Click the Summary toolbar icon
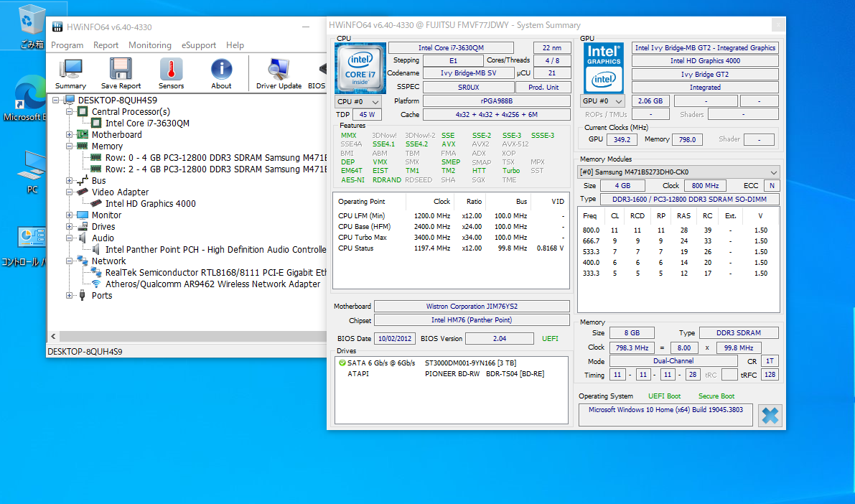855x504 pixels. 70,73
